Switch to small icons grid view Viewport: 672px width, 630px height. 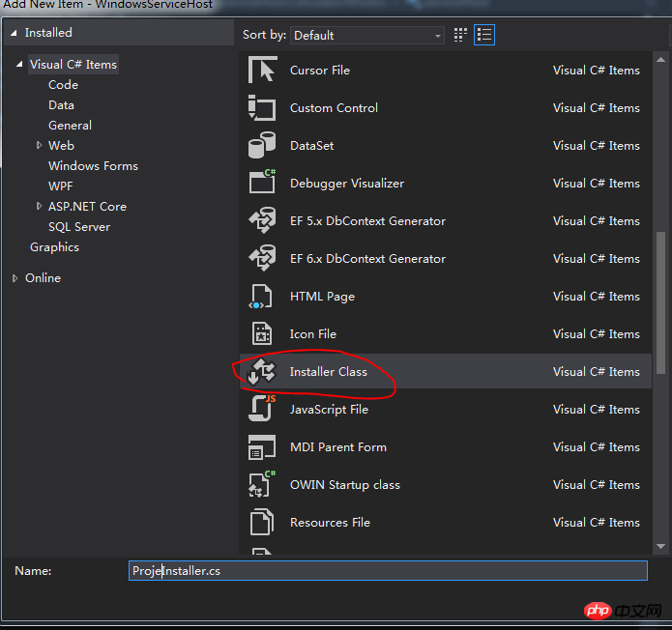pyautogui.click(x=460, y=35)
